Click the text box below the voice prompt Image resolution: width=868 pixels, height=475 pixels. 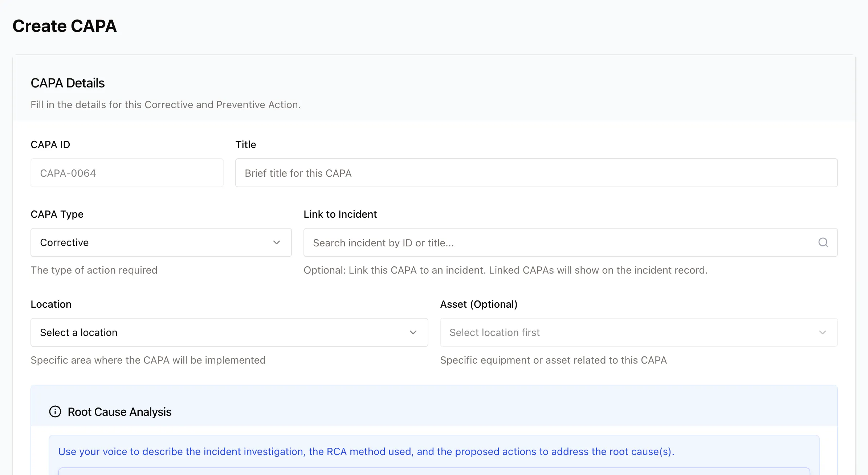(434, 471)
